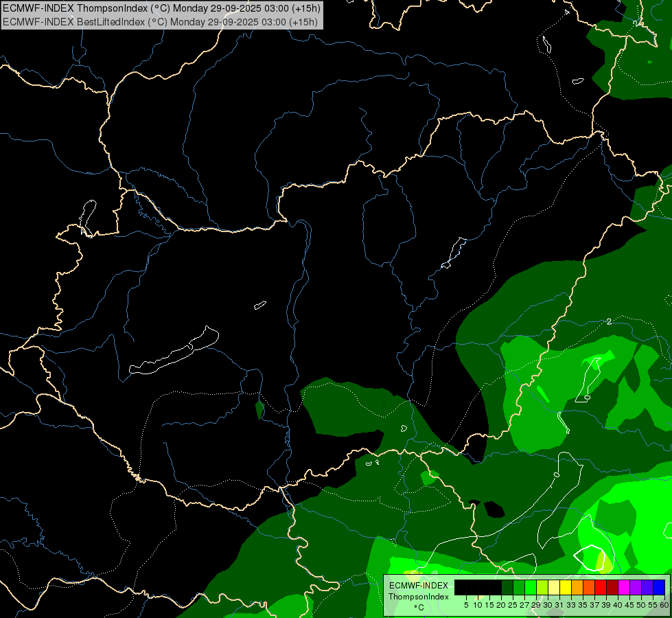Click the magenta legend swatch (40-45)
This screenshot has height=618, width=672.
(624, 587)
